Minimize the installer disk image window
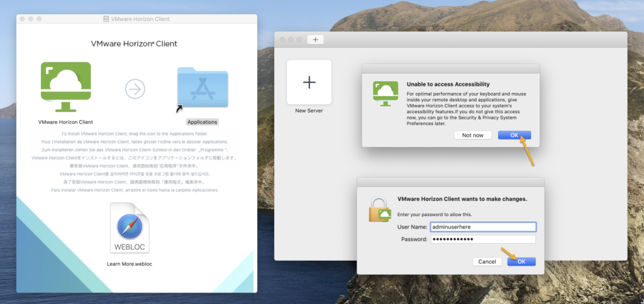Image resolution: width=644 pixels, height=304 pixels. [31, 20]
